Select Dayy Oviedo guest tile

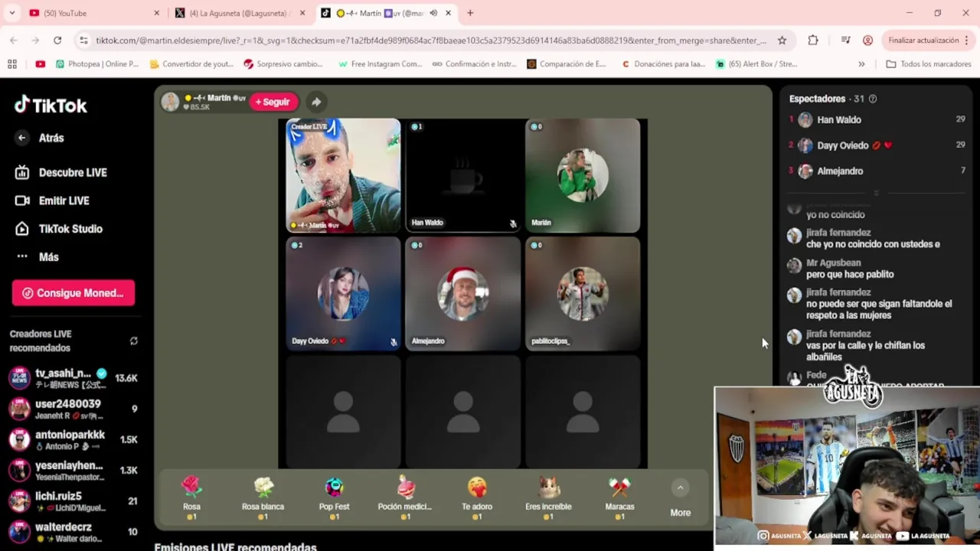tap(343, 294)
